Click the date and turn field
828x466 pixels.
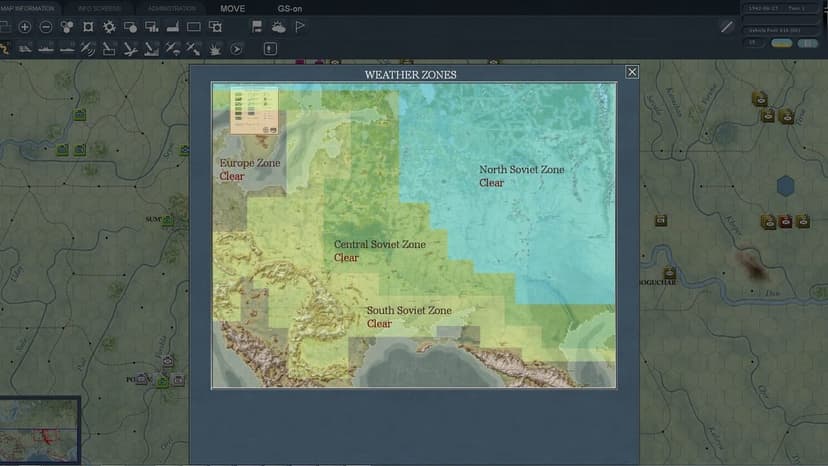pos(779,8)
